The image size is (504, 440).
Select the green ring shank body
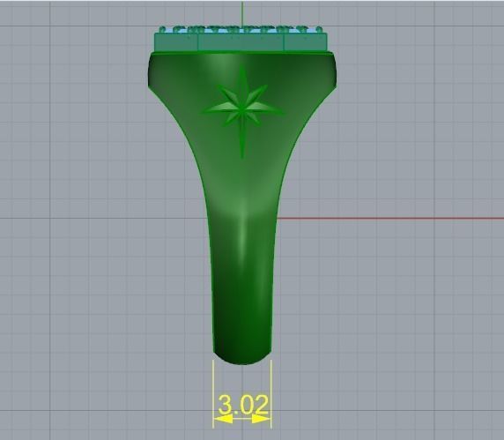(242, 208)
